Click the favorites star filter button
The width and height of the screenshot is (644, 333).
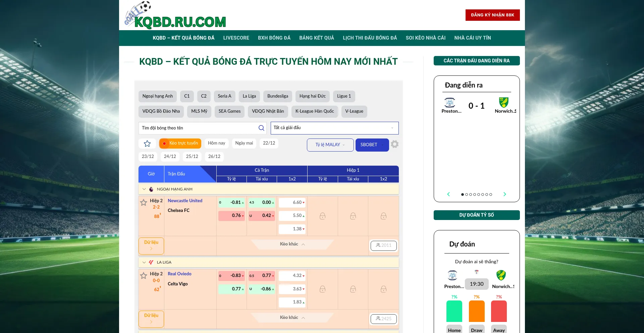[147, 144]
